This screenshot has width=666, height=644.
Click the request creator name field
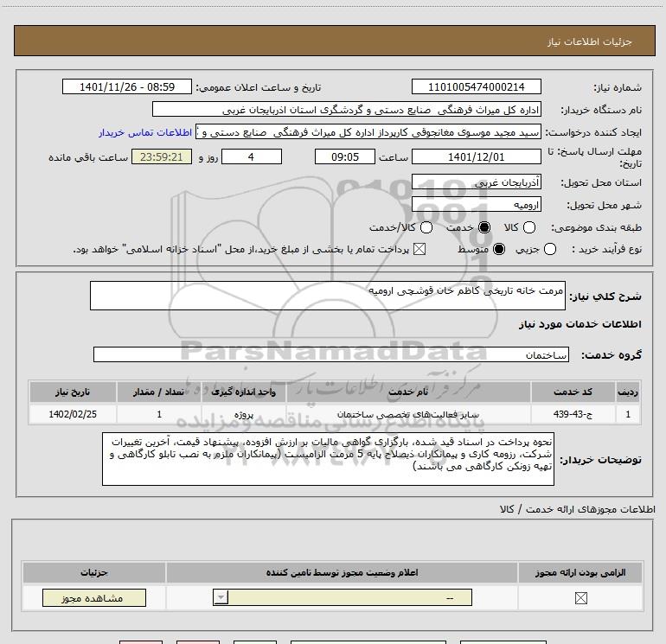pyautogui.click(x=368, y=132)
